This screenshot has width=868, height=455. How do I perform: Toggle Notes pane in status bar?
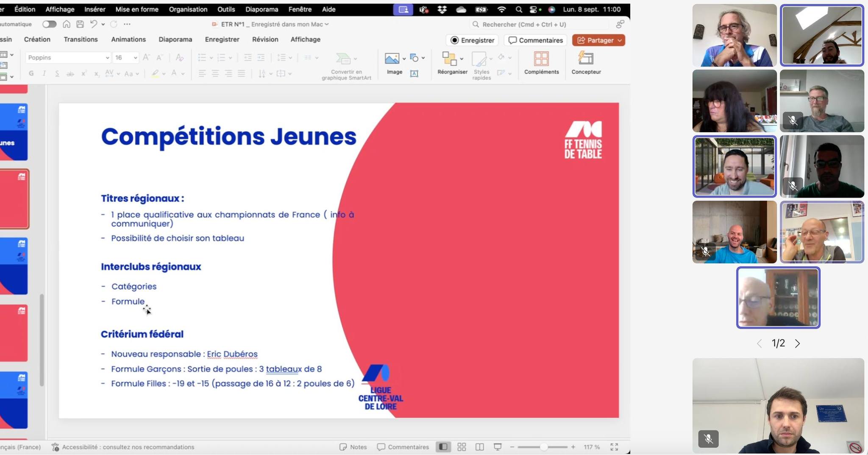(353, 447)
